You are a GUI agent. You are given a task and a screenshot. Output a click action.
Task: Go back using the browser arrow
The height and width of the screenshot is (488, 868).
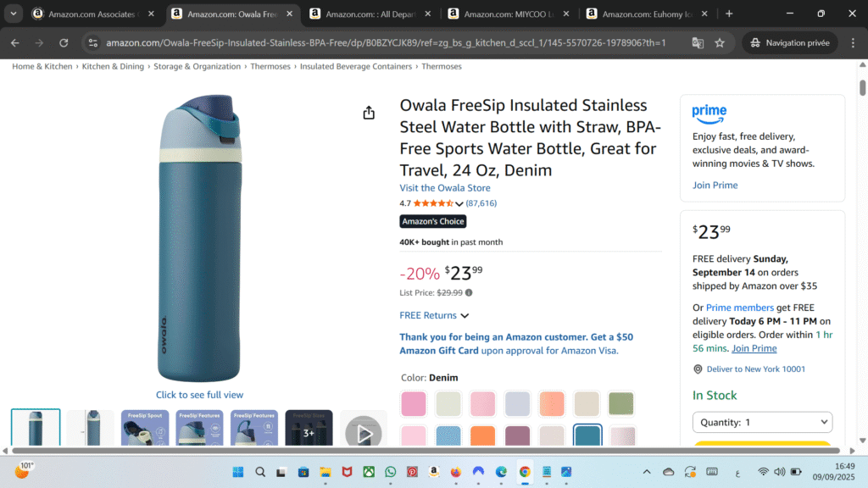14,42
